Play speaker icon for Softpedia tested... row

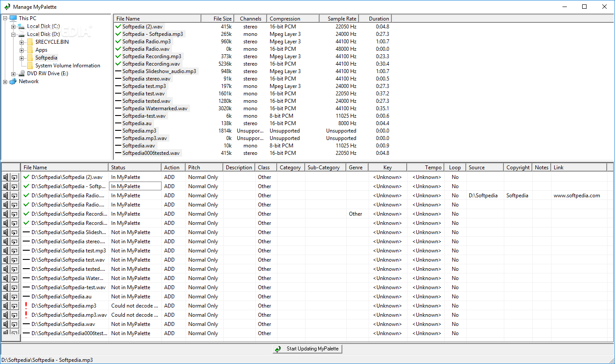[6, 269]
